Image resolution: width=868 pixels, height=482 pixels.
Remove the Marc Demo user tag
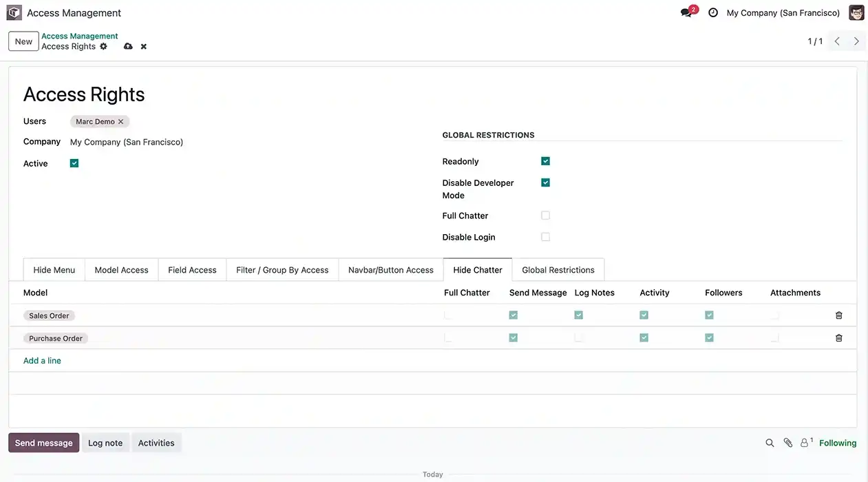[120, 121]
